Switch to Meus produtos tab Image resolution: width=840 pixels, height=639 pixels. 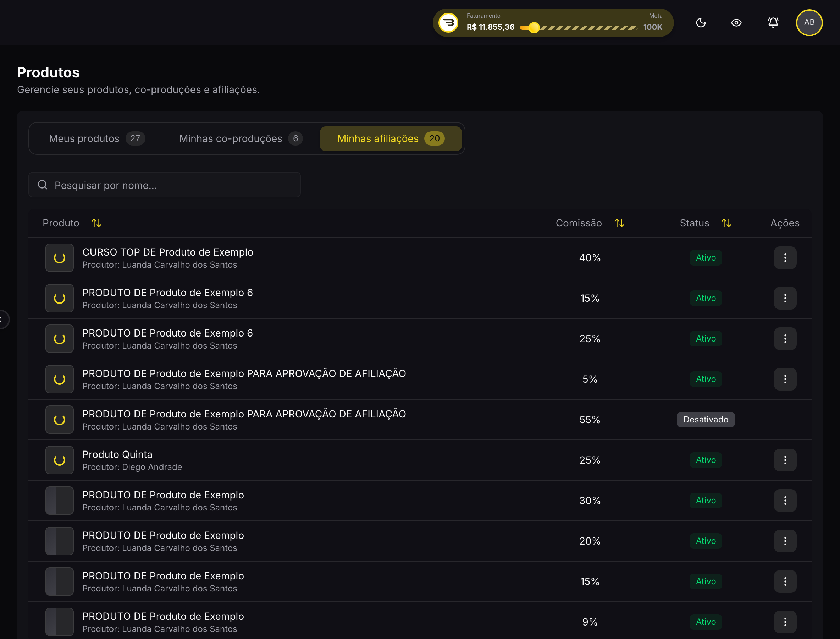tap(97, 138)
